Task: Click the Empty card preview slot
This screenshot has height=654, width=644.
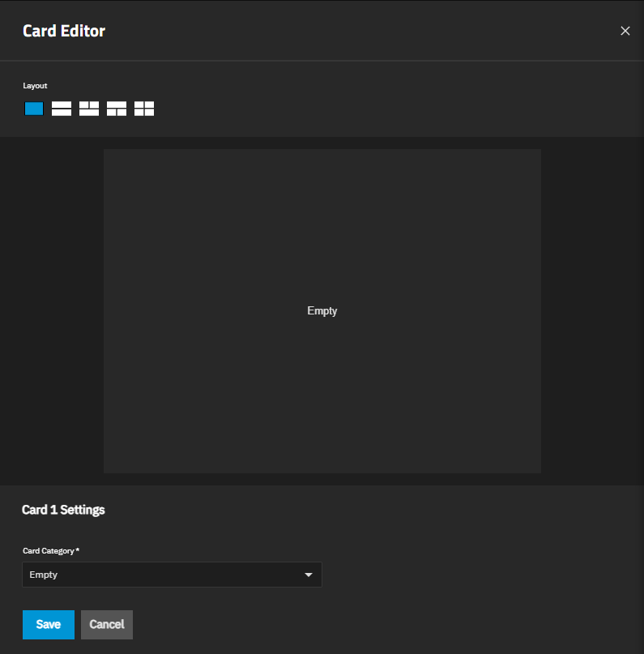Action: point(322,310)
